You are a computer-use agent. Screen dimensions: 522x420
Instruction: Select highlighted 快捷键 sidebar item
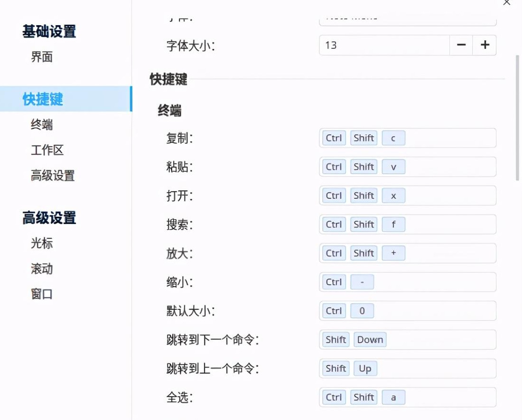coord(66,99)
